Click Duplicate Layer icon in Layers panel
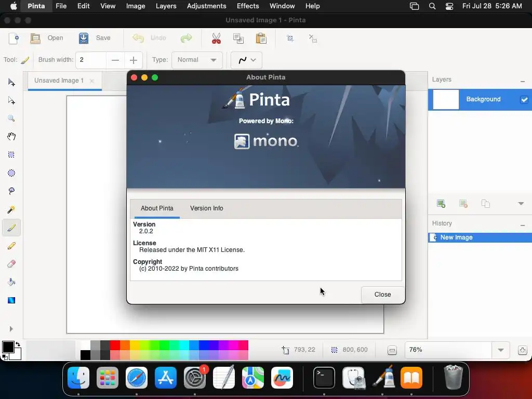Image resolution: width=532 pixels, height=399 pixels. (x=486, y=204)
